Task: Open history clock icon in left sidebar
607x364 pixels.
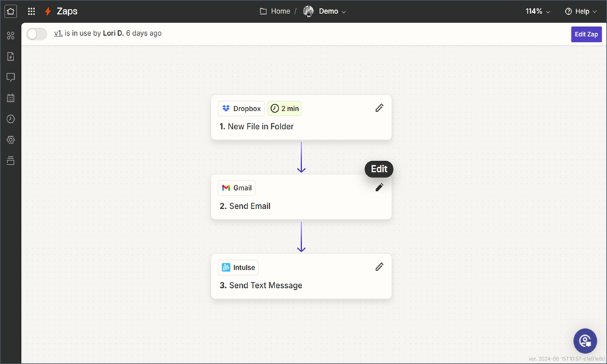Action: click(x=10, y=119)
